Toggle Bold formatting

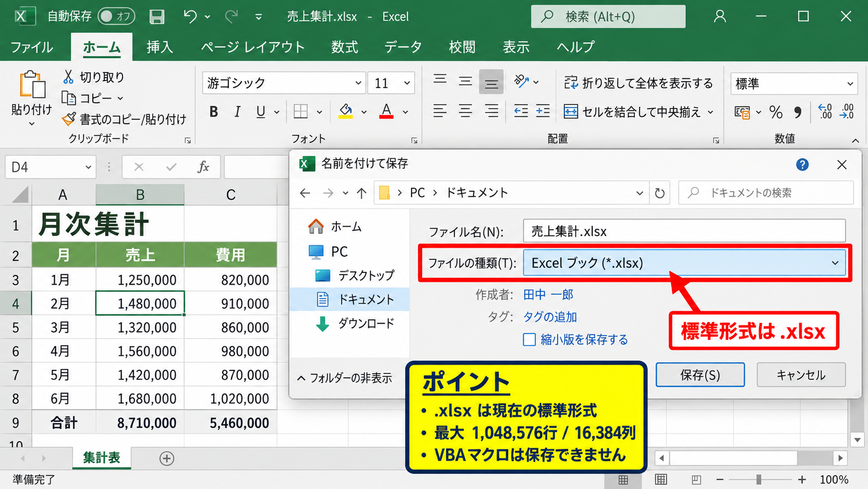(x=213, y=112)
